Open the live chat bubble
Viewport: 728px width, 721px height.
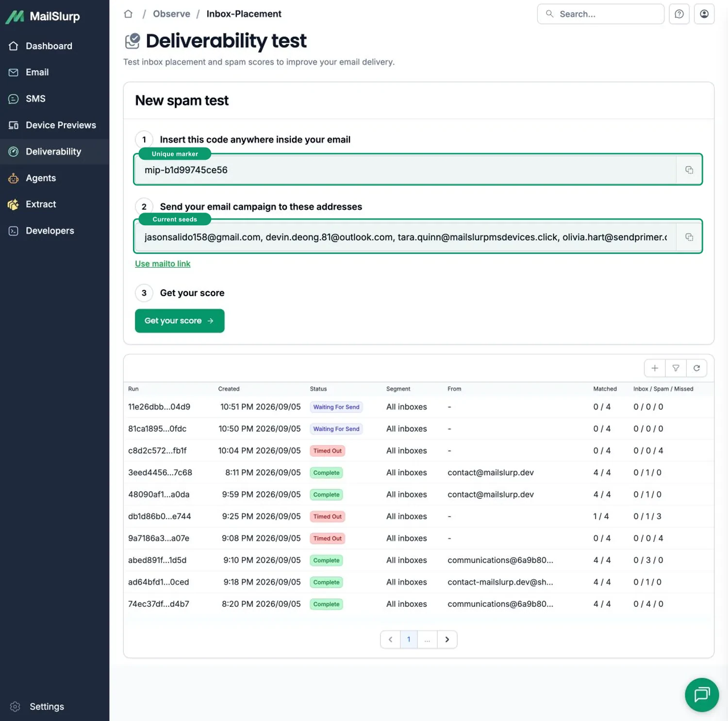pos(701,695)
